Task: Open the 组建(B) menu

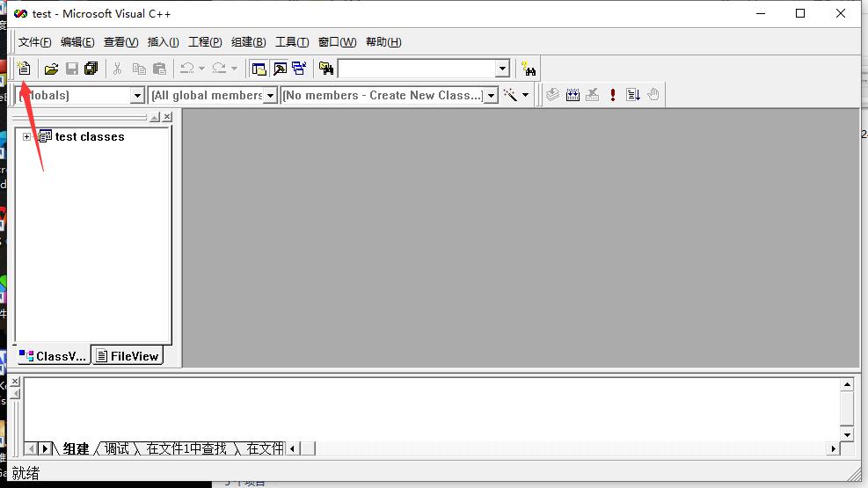Action: (249, 42)
